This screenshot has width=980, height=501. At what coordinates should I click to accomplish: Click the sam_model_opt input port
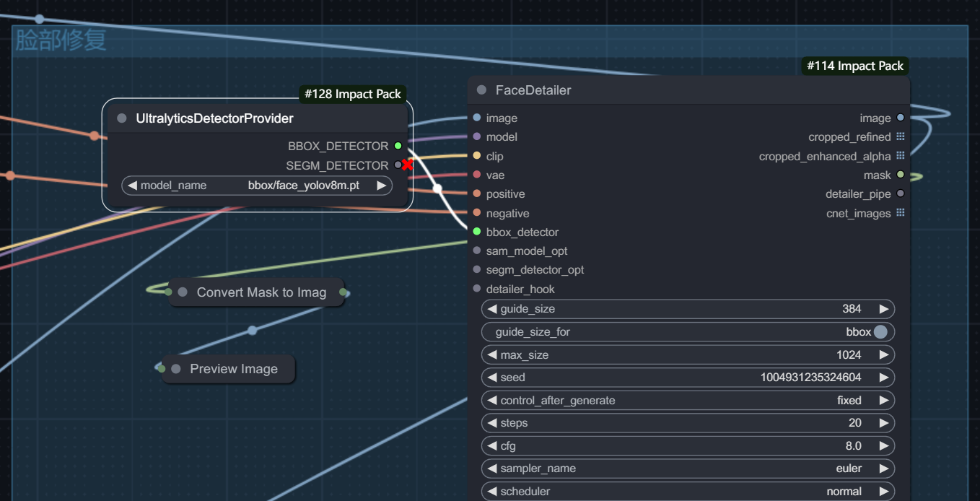pyautogui.click(x=477, y=250)
